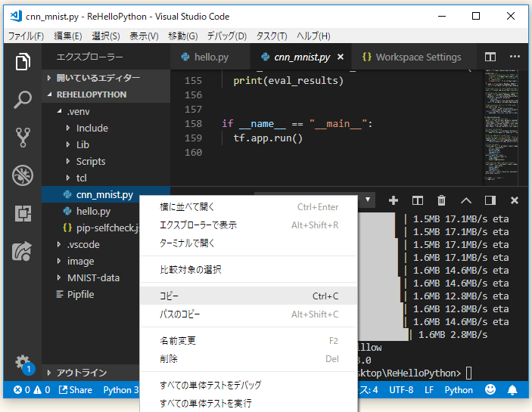
Task: Open the Live Share view icon
Action: 22,252
